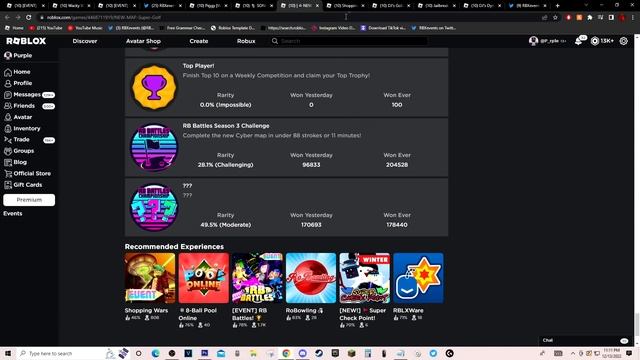Click the user avatar icon in top bar
640x360 pixels.
coord(533,41)
